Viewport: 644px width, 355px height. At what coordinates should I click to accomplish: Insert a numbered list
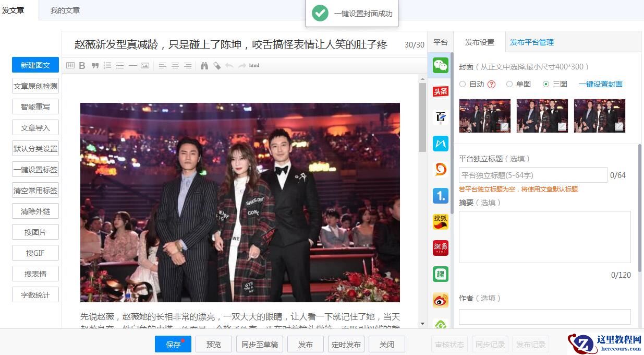(107, 65)
